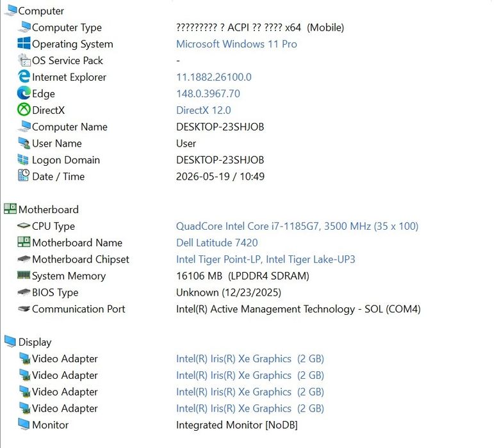This screenshot has height=448, width=499.
Task: Open the second Intel Iris Xe Graphics link
Action: (x=250, y=375)
